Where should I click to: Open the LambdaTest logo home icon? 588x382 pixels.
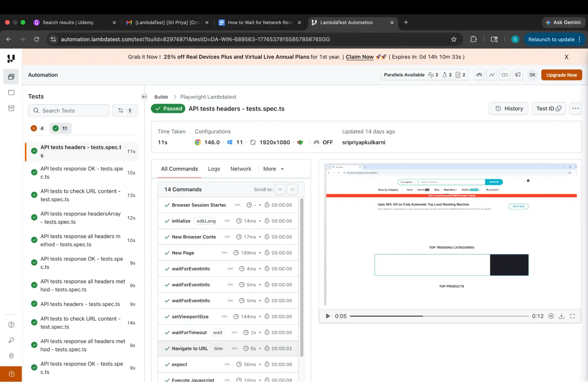[11, 59]
